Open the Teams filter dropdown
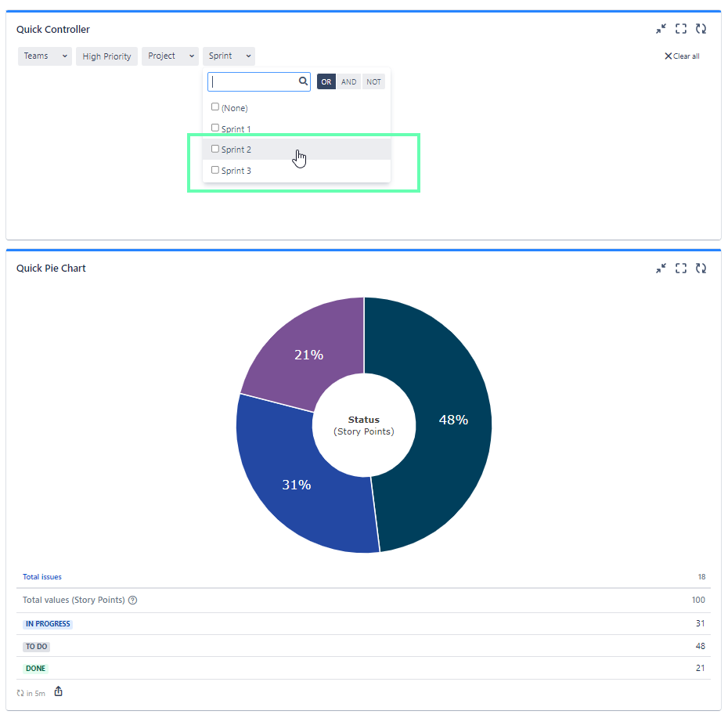Screen dimensions: 728x718 pos(45,56)
